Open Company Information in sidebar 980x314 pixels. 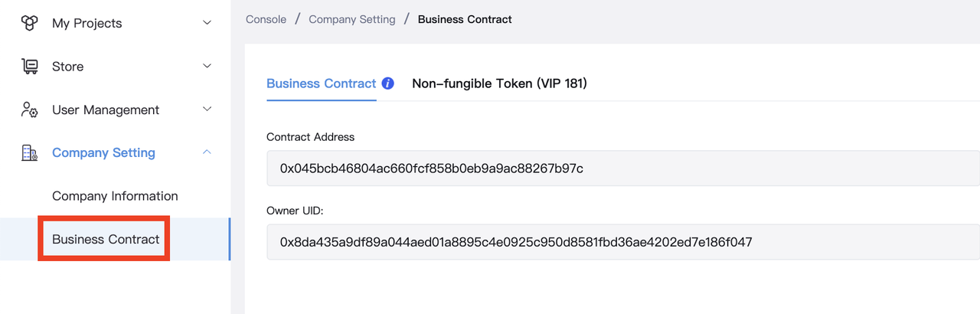(115, 196)
